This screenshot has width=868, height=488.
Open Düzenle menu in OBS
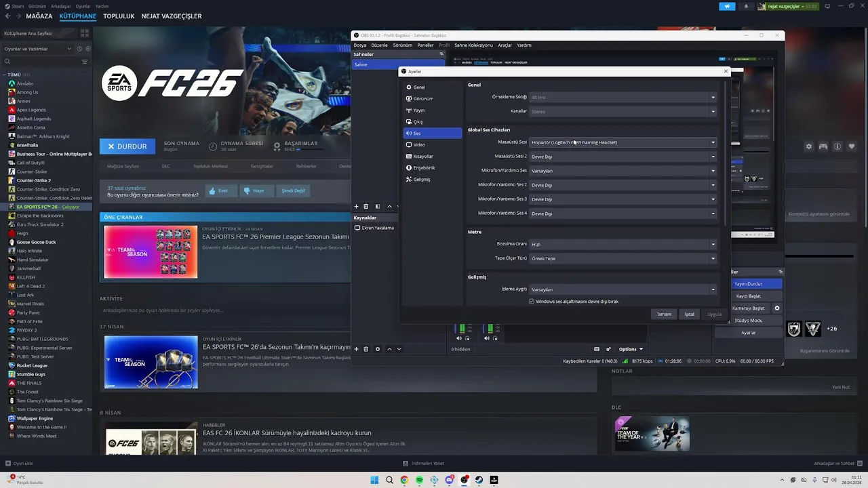coord(380,45)
